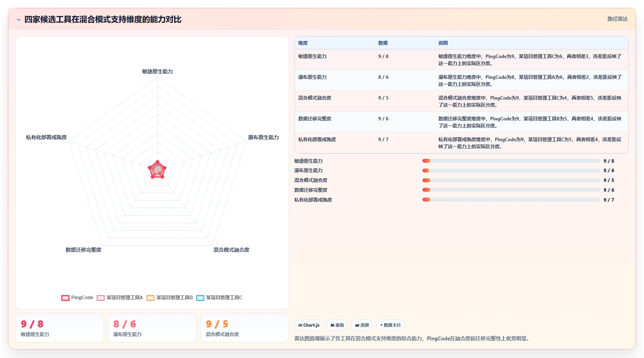This screenshot has width=644, height=358.
Task: Click the Chart.js tag
Action: tap(309, 325)
